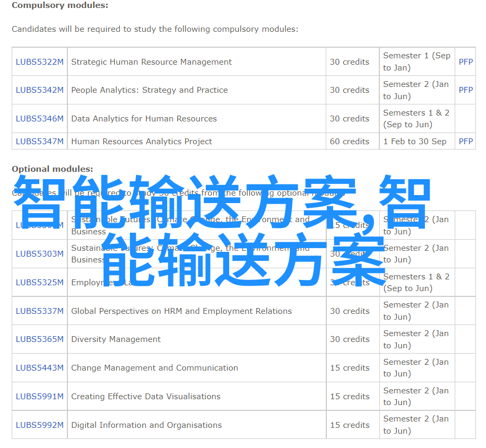Open the LUBS5325M module link

coord(40,283)
